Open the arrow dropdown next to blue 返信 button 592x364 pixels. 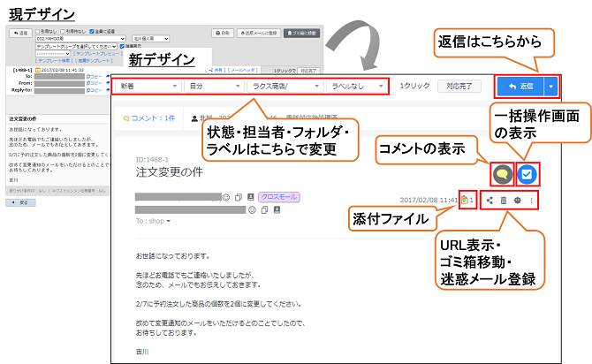(x=550, y=87)
